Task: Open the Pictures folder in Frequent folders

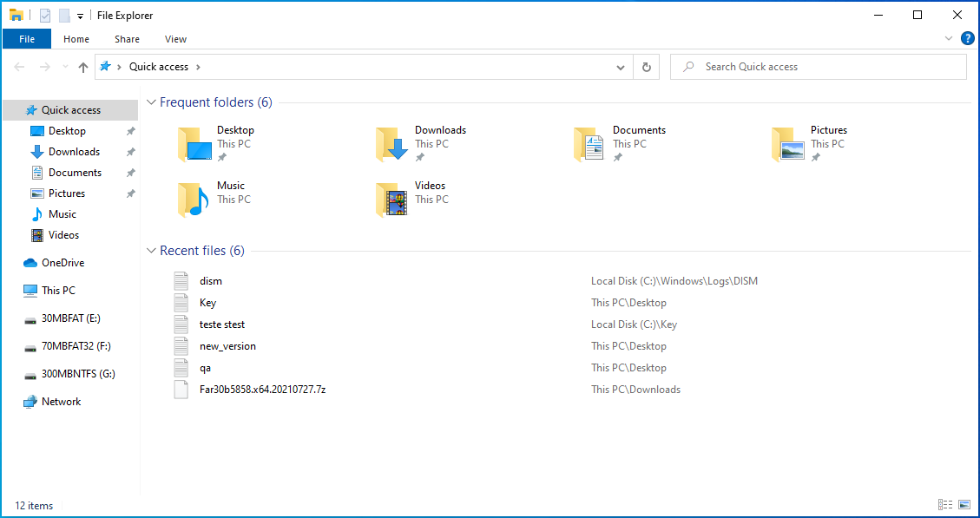Action: coord(787,145)
